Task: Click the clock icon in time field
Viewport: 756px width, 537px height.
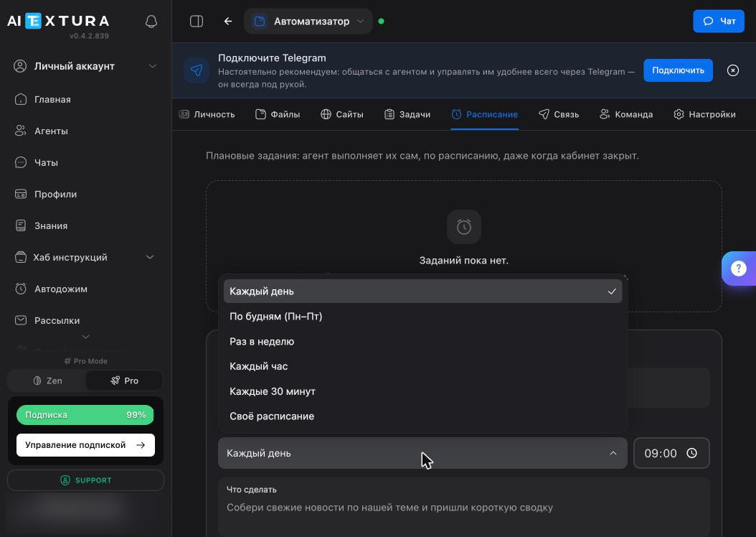Action: (691, 453)
